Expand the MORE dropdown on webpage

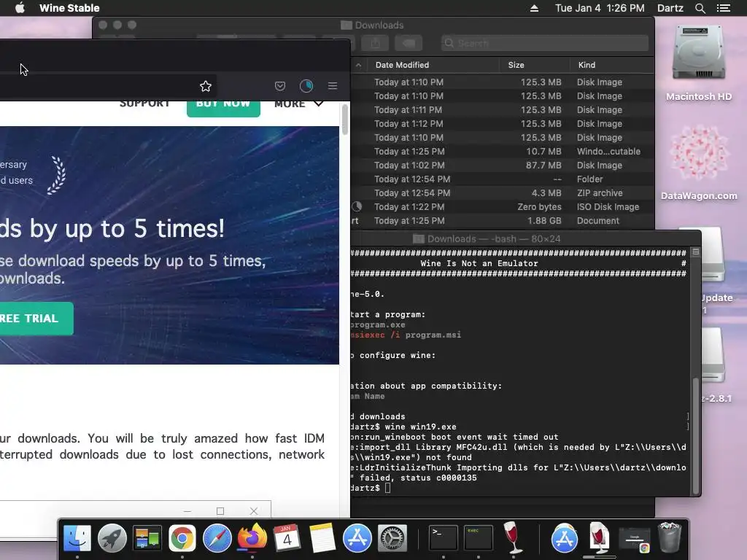[298, 104]
